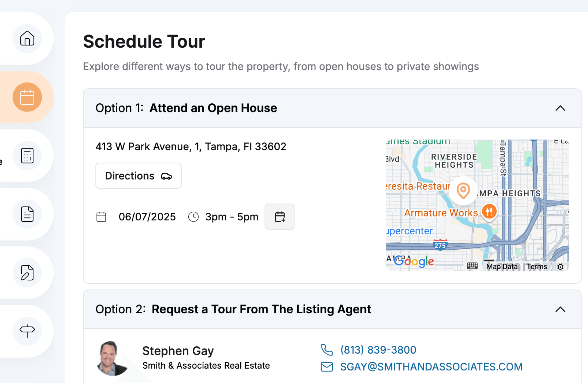This screenshot has width=588, height=383.
Task: Open the document icon in sidebar
Action: click(x=27, y=214)
